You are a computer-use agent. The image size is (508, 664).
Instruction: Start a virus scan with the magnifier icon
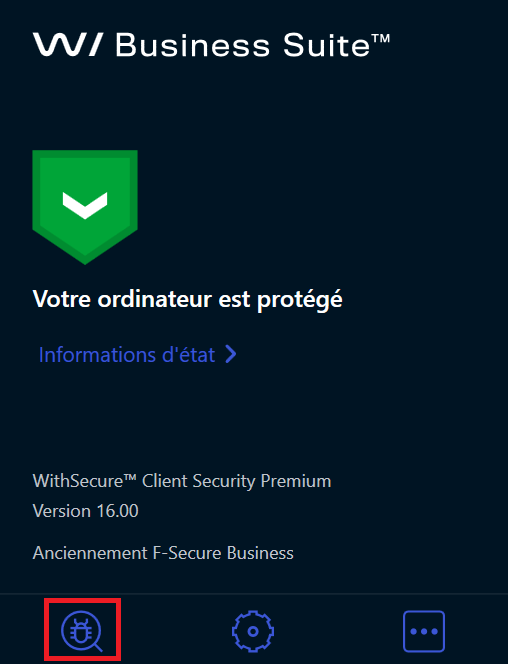tap(82, 631)
